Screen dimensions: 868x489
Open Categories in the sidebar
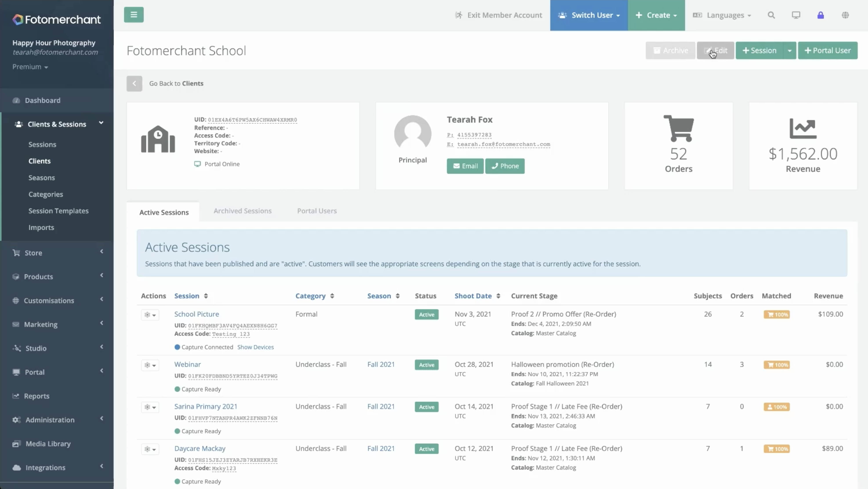click(x=46, y=194)
